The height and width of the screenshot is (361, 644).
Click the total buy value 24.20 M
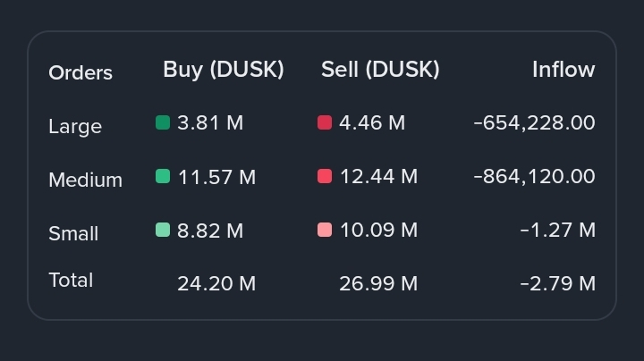[x=216, y=283]
